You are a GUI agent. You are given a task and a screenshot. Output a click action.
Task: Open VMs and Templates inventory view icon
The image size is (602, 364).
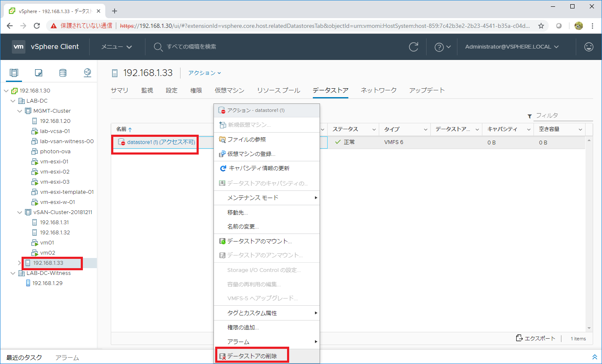coord(38,73)
